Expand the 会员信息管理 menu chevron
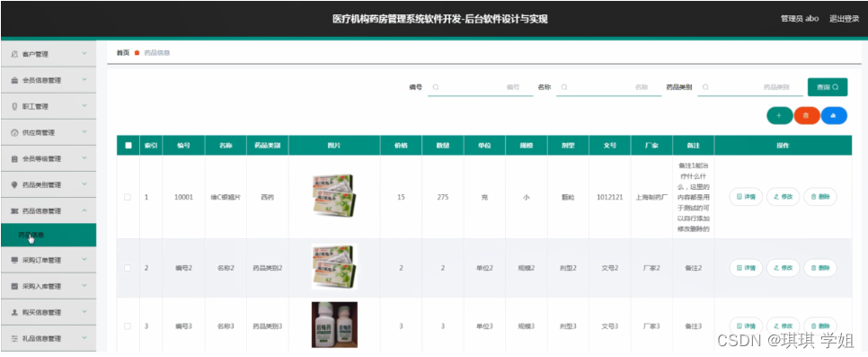Image resolution: width=868 pixels, height=357 pixels. coord(84,80)
